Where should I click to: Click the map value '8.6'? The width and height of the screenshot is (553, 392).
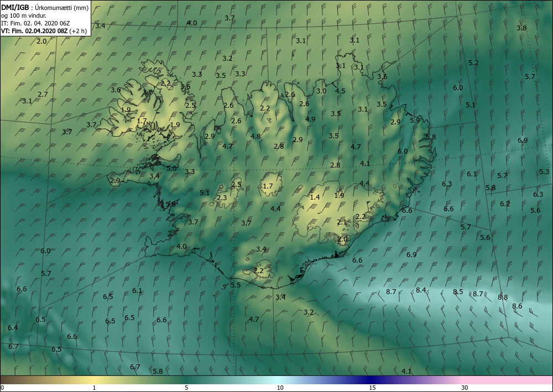[517, 306]
